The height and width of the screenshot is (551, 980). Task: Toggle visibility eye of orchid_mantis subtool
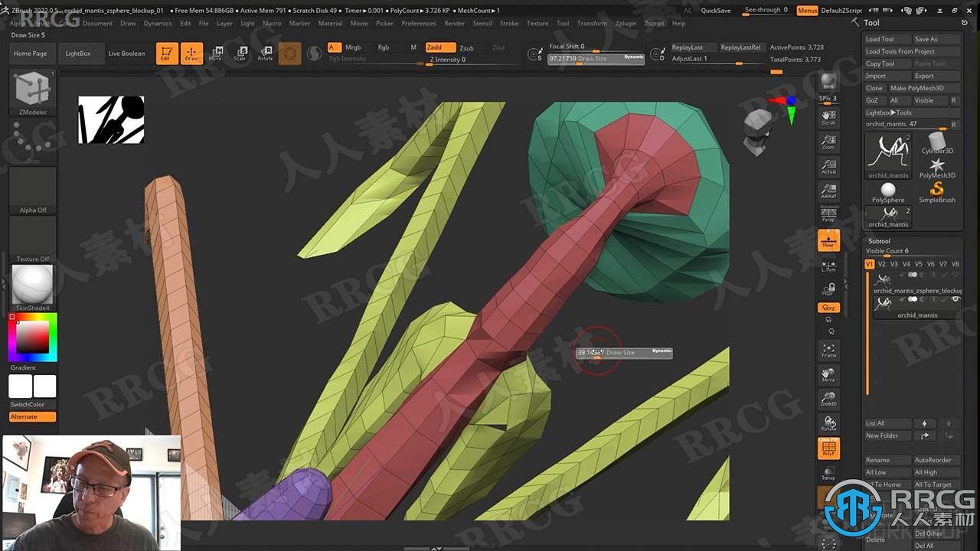(x=955, y=299)
